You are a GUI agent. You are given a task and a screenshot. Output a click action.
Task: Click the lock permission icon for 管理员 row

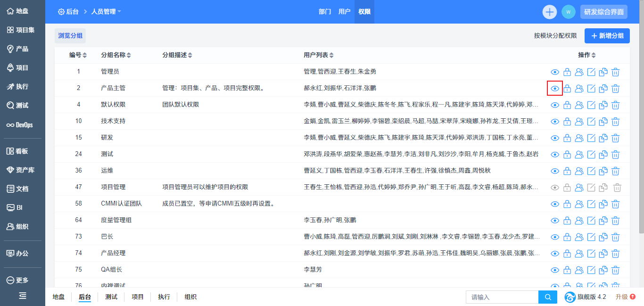click(567, 72)
